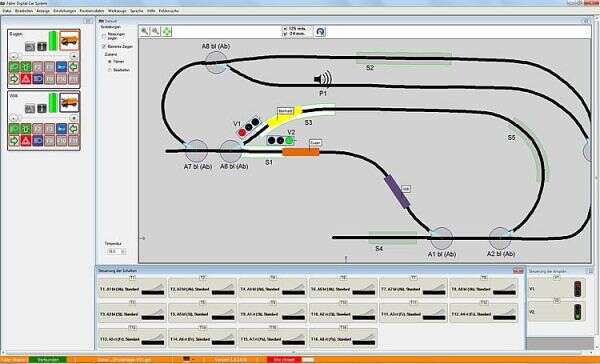
Task: Click green right-arrow icon in Willi panel
Action: click(x=14, y=140)
